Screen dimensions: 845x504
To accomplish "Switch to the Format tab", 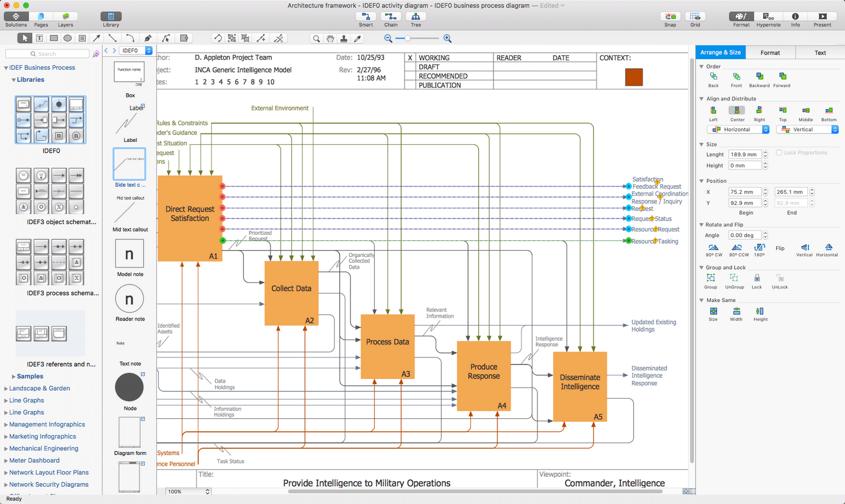I will pyautogui.click(x=770, y=52).
